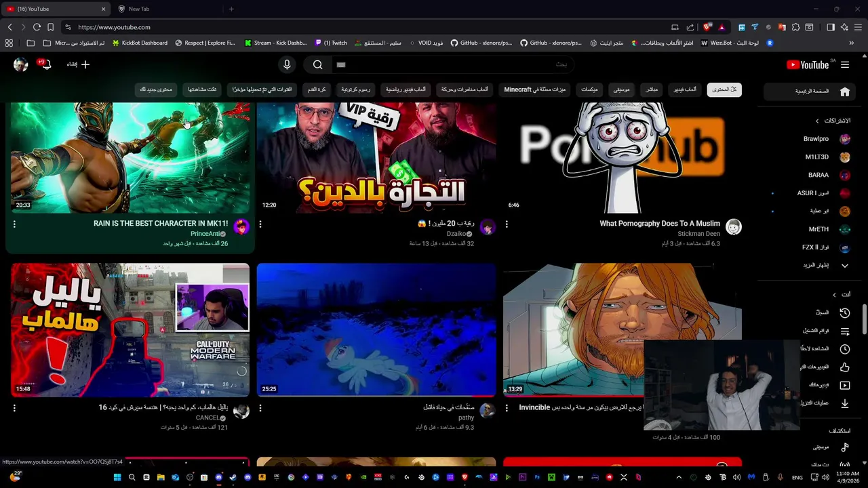This screenshot has width=868, height=488.
Task: Open the (1) Twitch bookmark
Action: 331,43
